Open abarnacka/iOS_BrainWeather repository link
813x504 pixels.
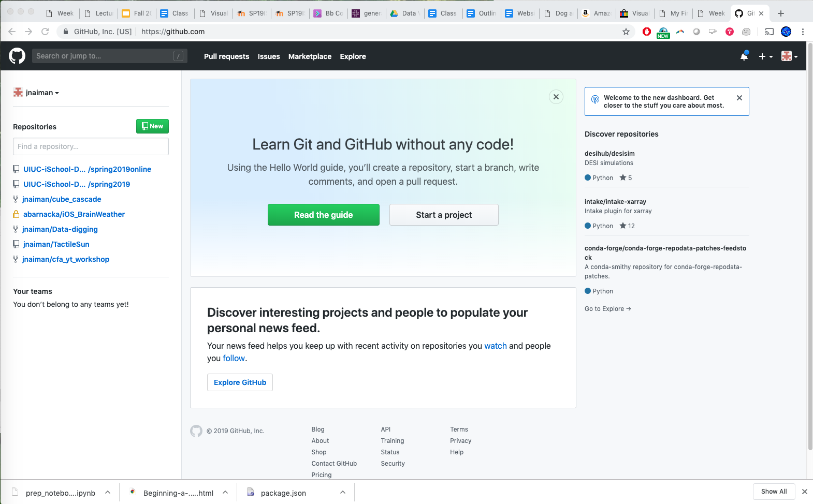point(74,214)
